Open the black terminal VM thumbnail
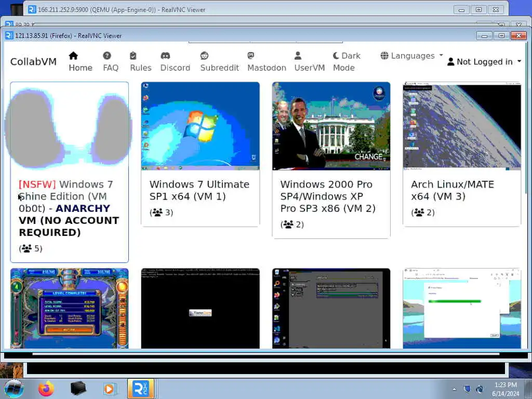 pos(200,309)
